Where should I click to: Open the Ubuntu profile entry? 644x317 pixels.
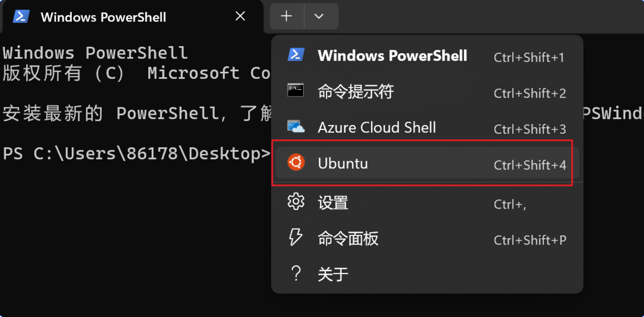pos(343,164)
